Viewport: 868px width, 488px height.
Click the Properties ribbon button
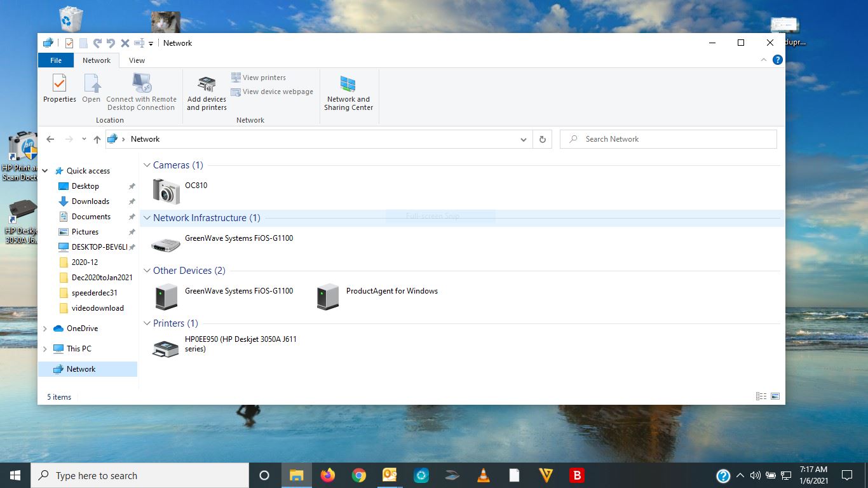point(59,89)
